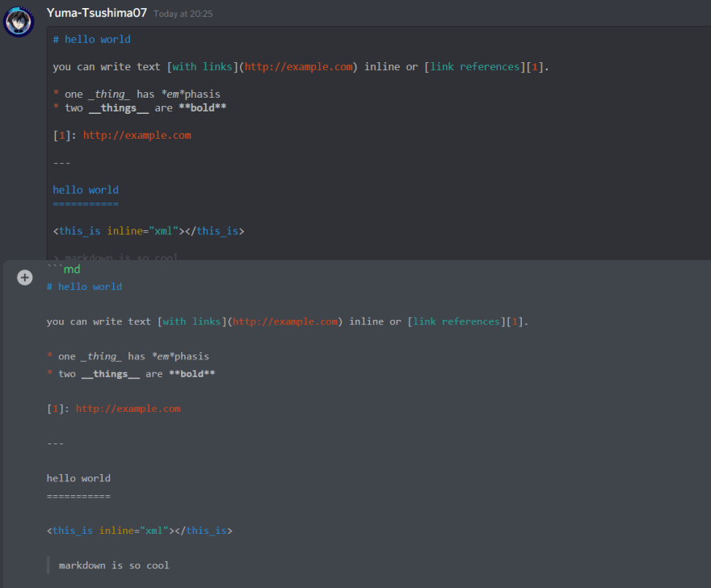Click the '```md' line in the message input
The width and height of the screenshot is (711, 588).
(x=64, y=269)
